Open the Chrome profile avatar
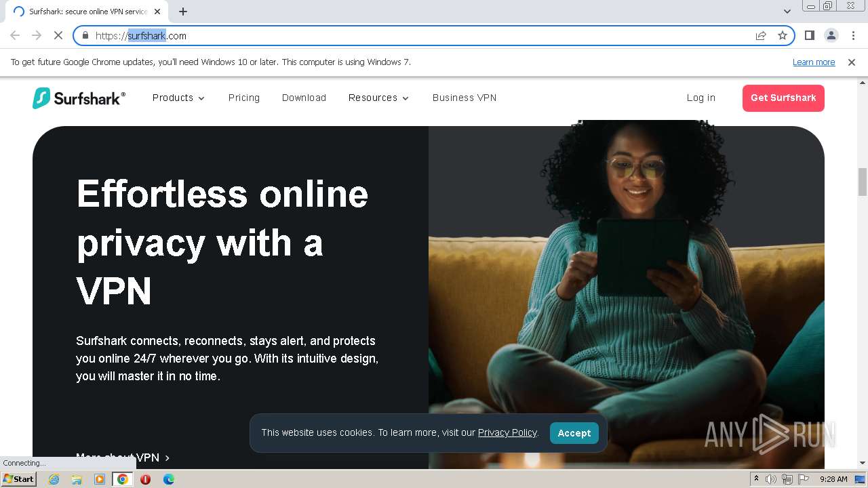The height and width of the screenshot is (488, 868). pyautogui.click(x=831, y=35)
